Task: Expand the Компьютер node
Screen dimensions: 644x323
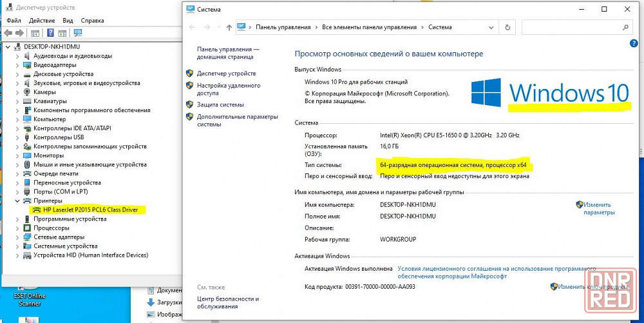Action: (x=17, y=119)
